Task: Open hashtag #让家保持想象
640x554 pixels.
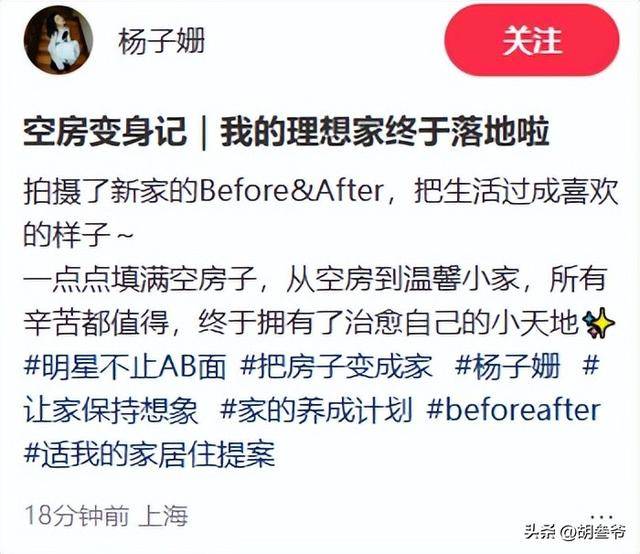Action: [111, 410]
